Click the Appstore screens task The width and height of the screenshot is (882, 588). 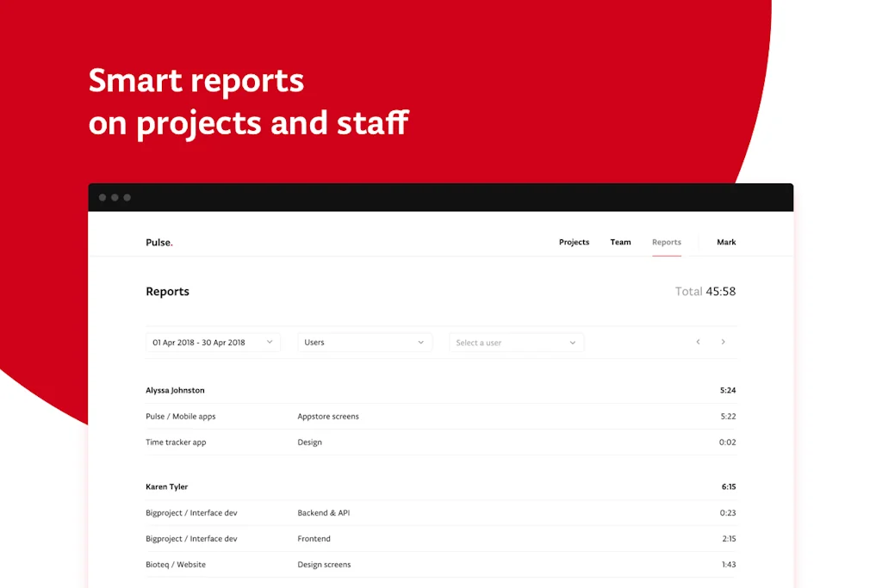[328, 417]
